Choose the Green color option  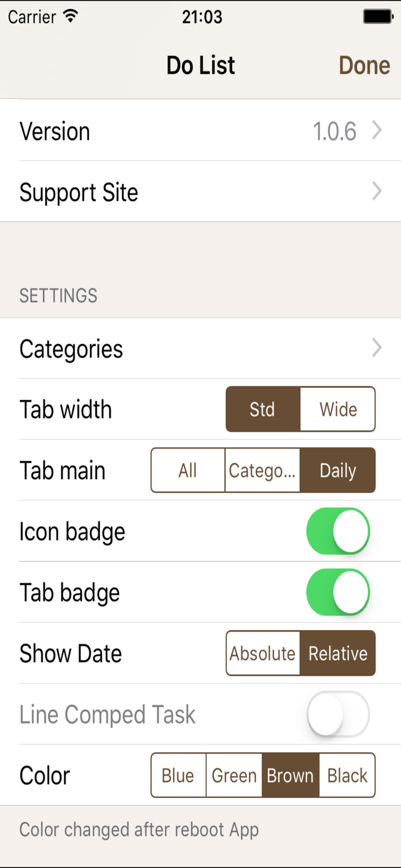tap(234, 775)
